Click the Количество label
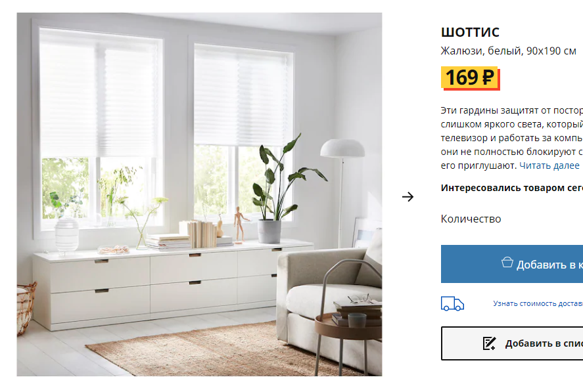Viewport: 583px width, 392px height. coord(471,219)
